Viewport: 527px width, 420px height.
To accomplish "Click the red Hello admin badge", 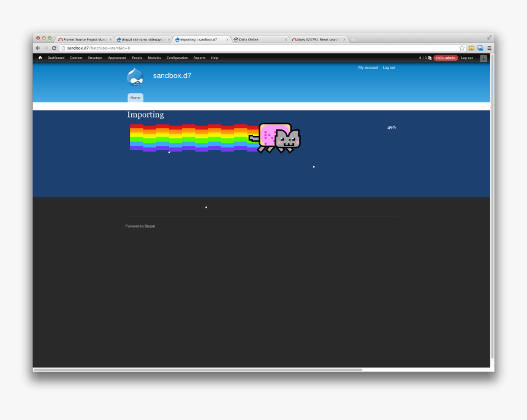I will tap(445, 58).
